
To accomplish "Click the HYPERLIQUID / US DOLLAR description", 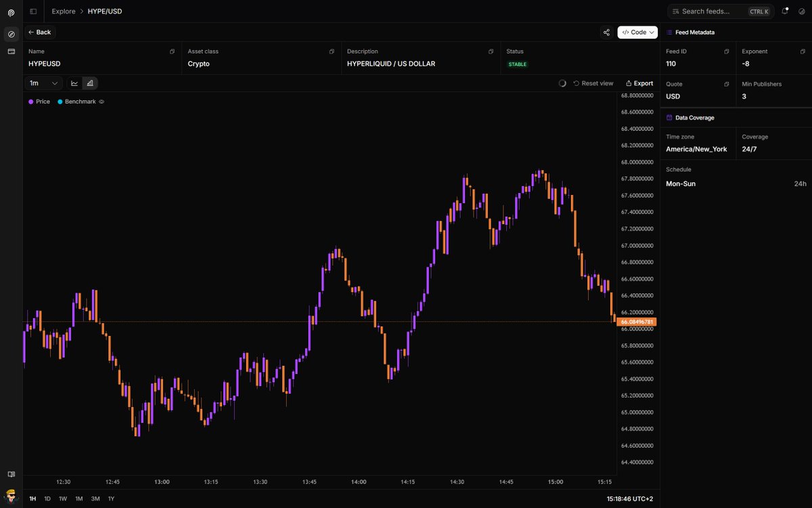I will tap(391, 64).
